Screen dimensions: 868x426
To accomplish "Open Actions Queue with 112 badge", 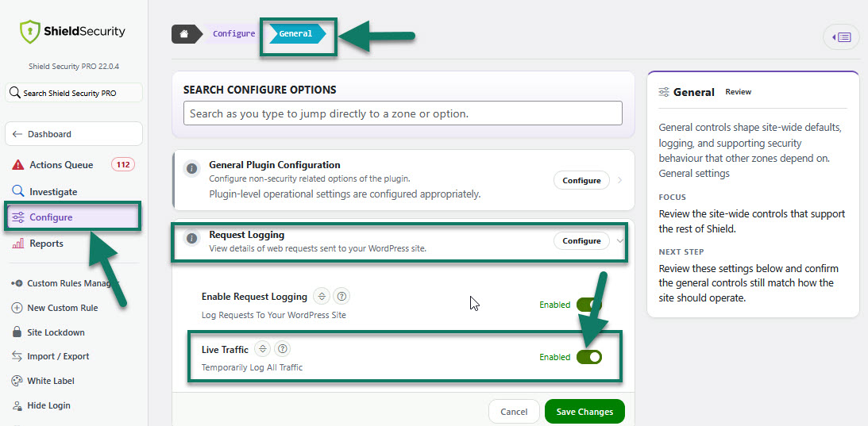I will click(x=73, y=164).
